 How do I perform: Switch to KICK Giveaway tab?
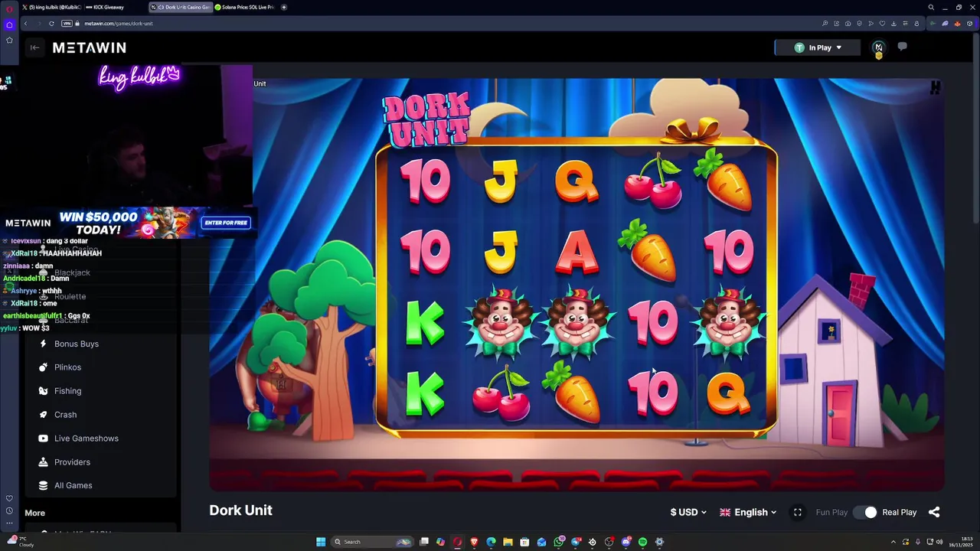[106, 7]
